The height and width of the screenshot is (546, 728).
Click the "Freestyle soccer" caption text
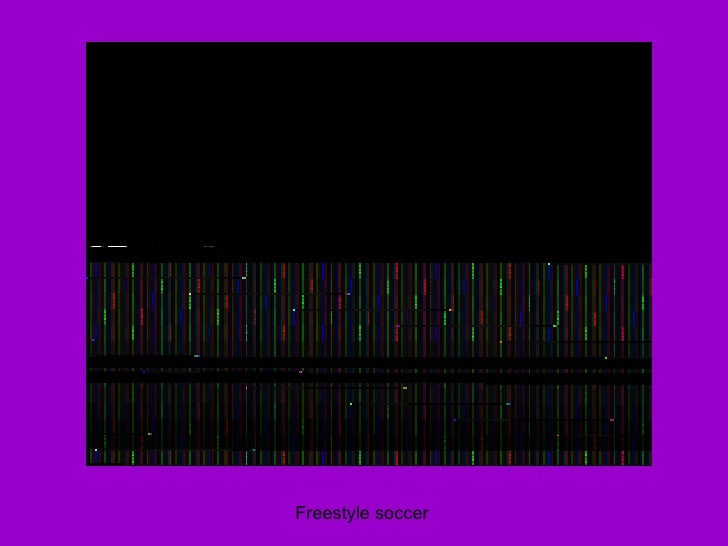click(362, 513)
